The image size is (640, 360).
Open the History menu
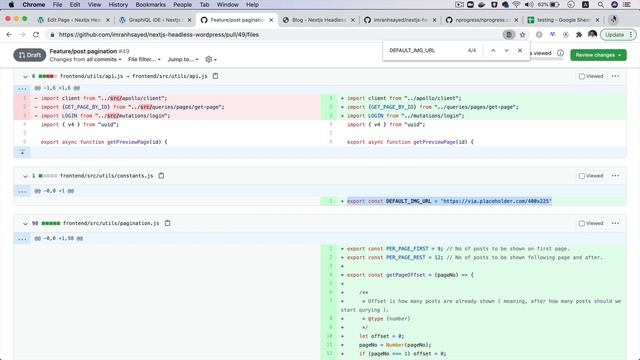point(118,5)
